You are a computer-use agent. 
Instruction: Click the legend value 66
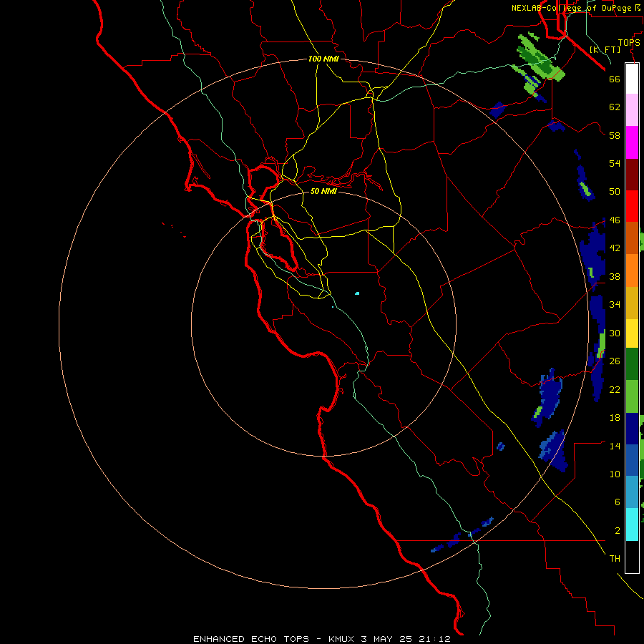point(615,79)
